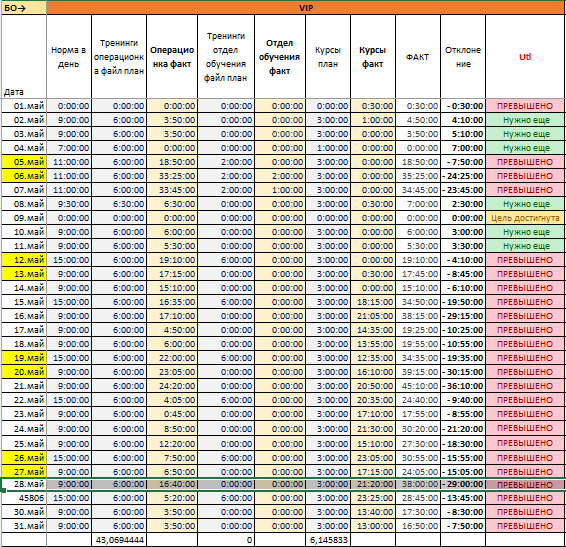Select the 'Отдел обучения факт' header
Viewport: 566px width, 547px height.
pos(280,57)
